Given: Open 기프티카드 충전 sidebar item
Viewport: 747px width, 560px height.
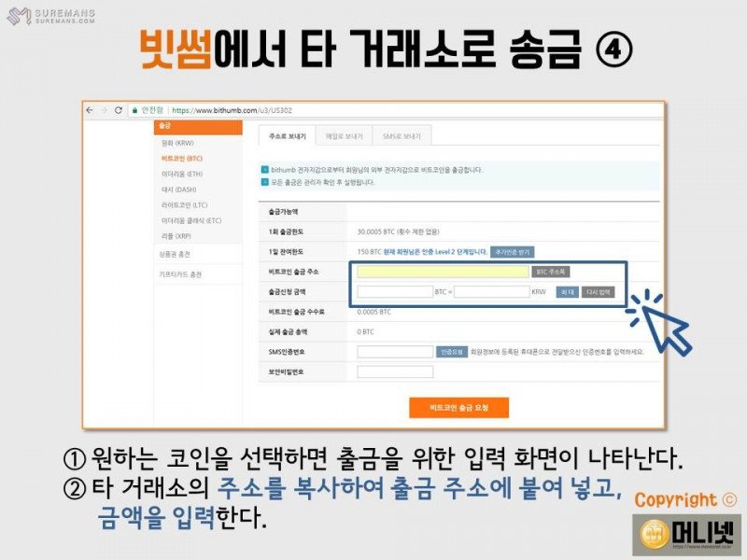Looking at the screenshot, I should point(180,274).
